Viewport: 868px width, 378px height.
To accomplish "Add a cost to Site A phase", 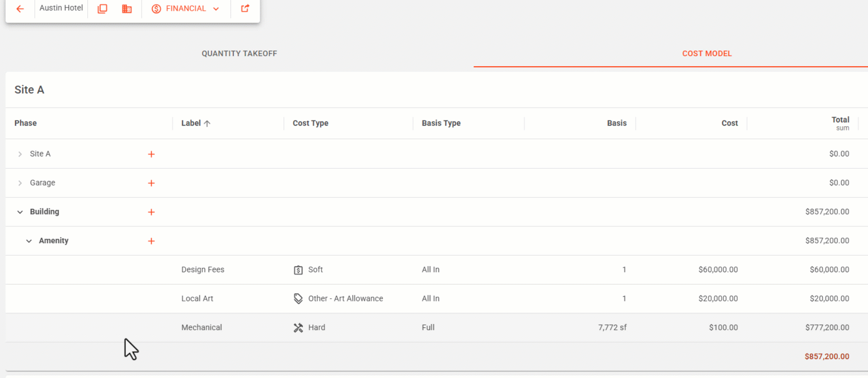I will point(151,154).
